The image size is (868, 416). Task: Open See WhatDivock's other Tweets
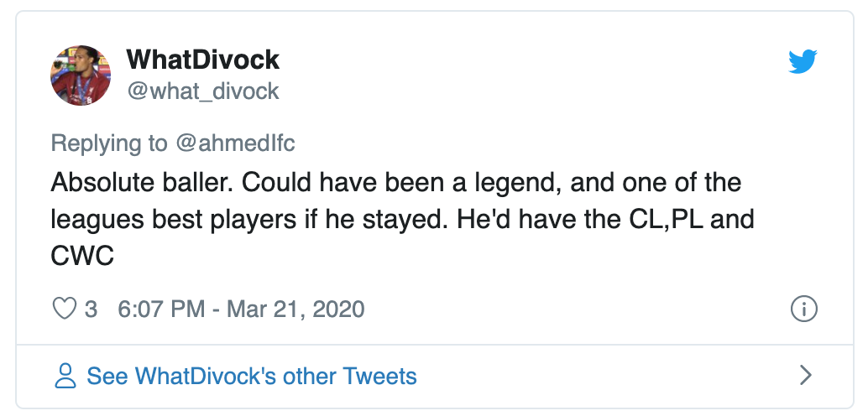(252, 376)
